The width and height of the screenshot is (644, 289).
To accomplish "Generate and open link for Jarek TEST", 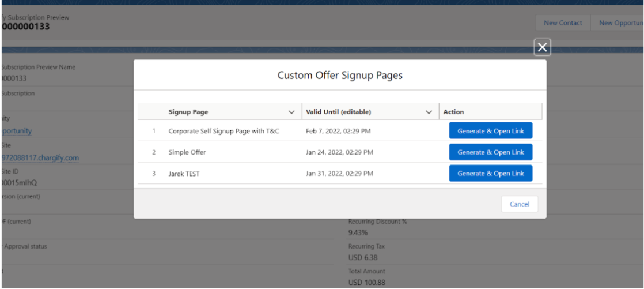I will (490, 173).
